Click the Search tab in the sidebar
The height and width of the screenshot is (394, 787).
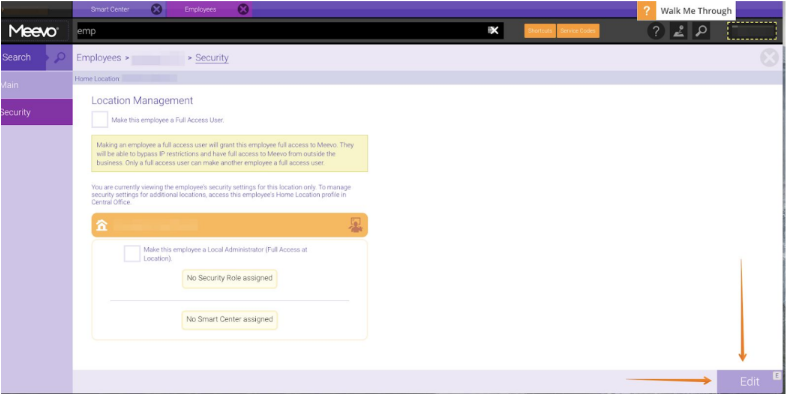23,57
